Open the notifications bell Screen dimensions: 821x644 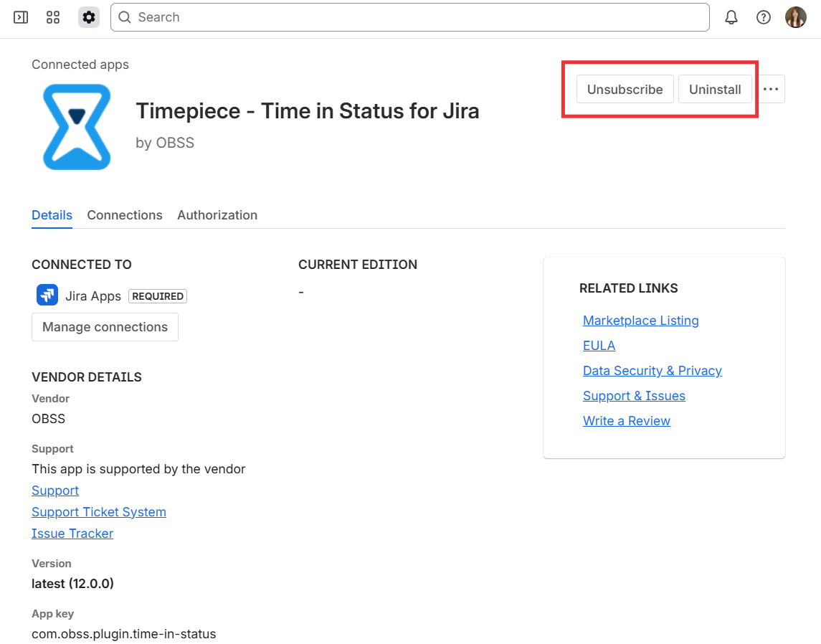731,17
